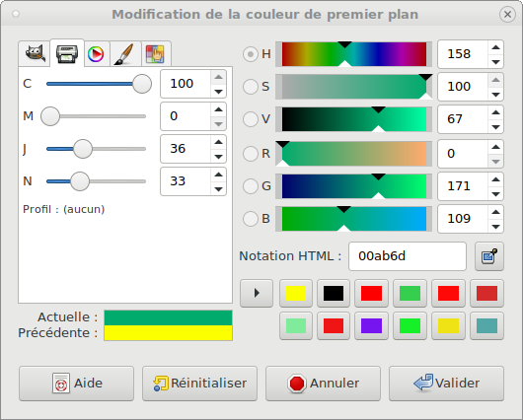Open the CMYK printer tab
This screenshot has width=523, height=420.
tap(67, 53)
